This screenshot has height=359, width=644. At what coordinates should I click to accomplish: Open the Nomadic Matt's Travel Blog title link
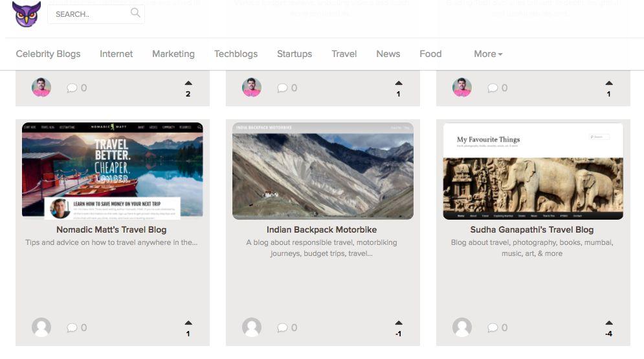(x=111, y=230)
